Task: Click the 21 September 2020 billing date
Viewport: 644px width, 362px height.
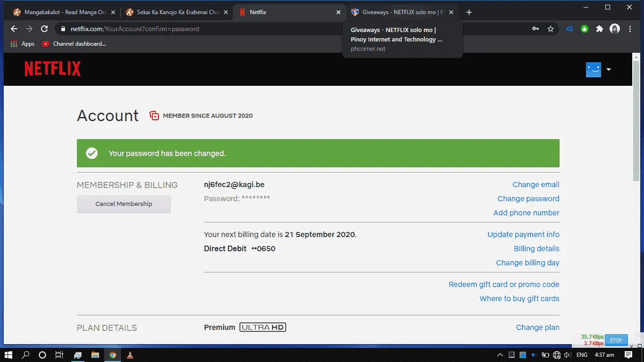Action: click(x=320, y=235)
